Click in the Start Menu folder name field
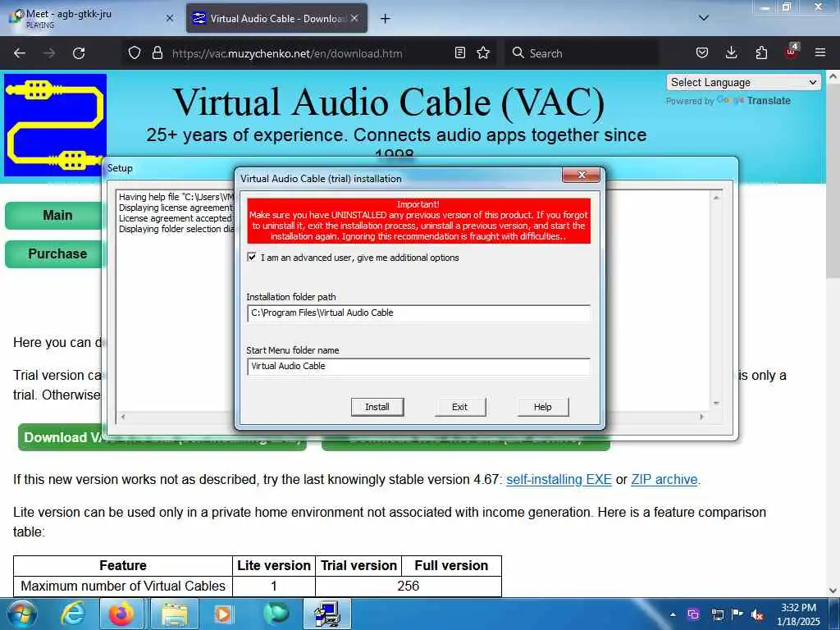Viewport: 840px width, 630px height. click(418, 367)
